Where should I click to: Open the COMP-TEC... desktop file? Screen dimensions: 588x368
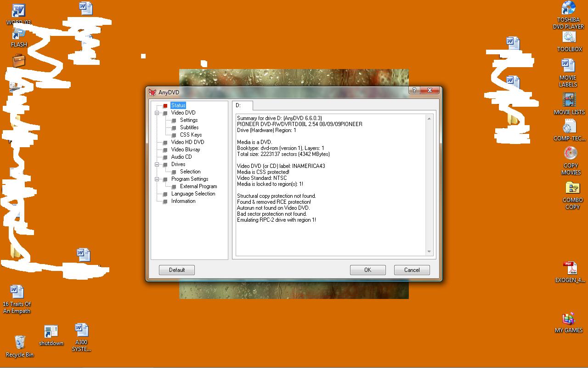[x=569, y=130]
